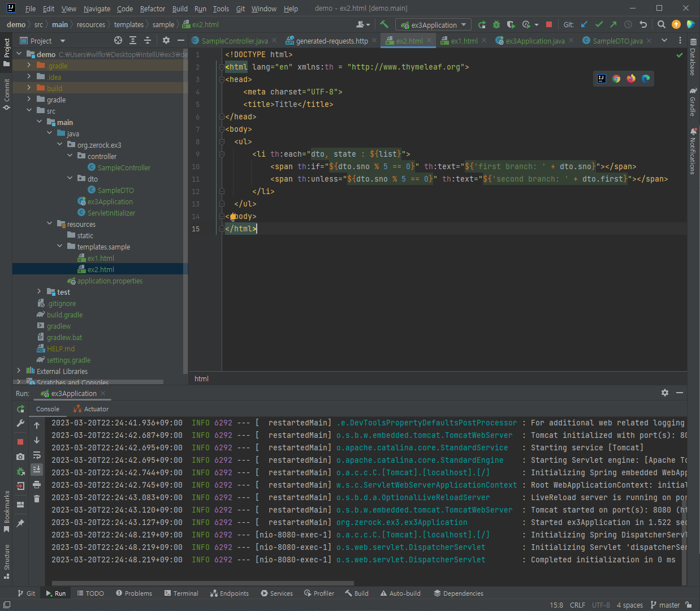Show hidden editor tabs dropdown
Image resolution: width=700 pixels, height=611 pixels.
(664, 40)
